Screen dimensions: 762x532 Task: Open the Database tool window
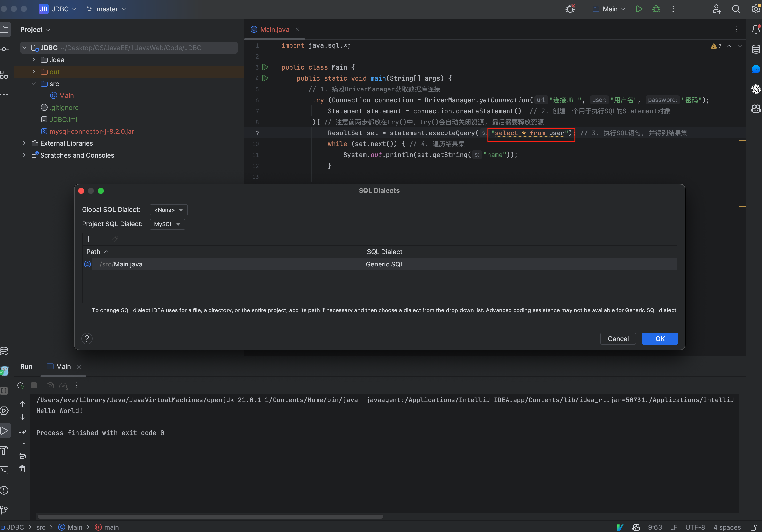(x=756, y=49)
